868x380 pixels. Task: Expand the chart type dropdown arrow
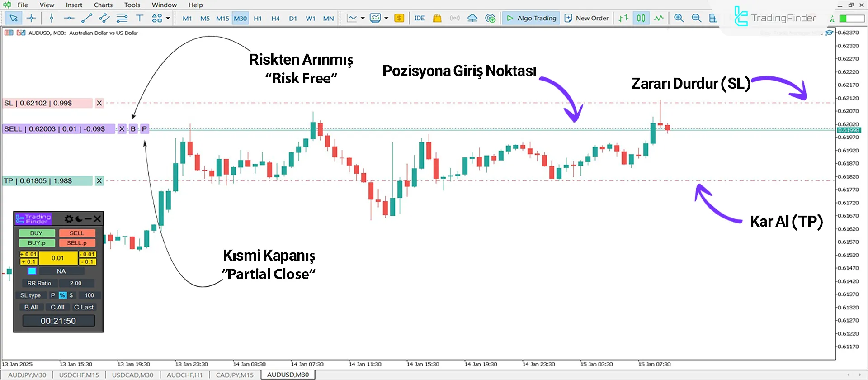(x=363, y=18)
